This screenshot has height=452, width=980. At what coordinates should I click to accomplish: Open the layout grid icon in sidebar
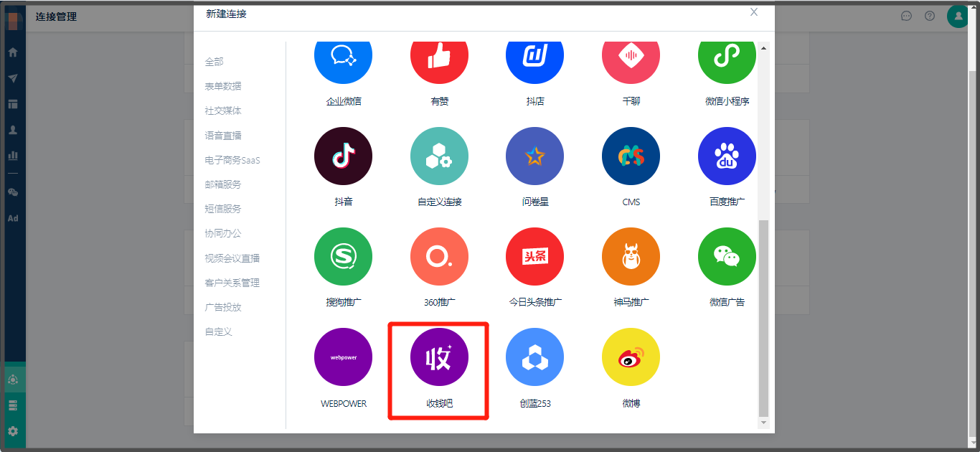click(x=12, y=104)
